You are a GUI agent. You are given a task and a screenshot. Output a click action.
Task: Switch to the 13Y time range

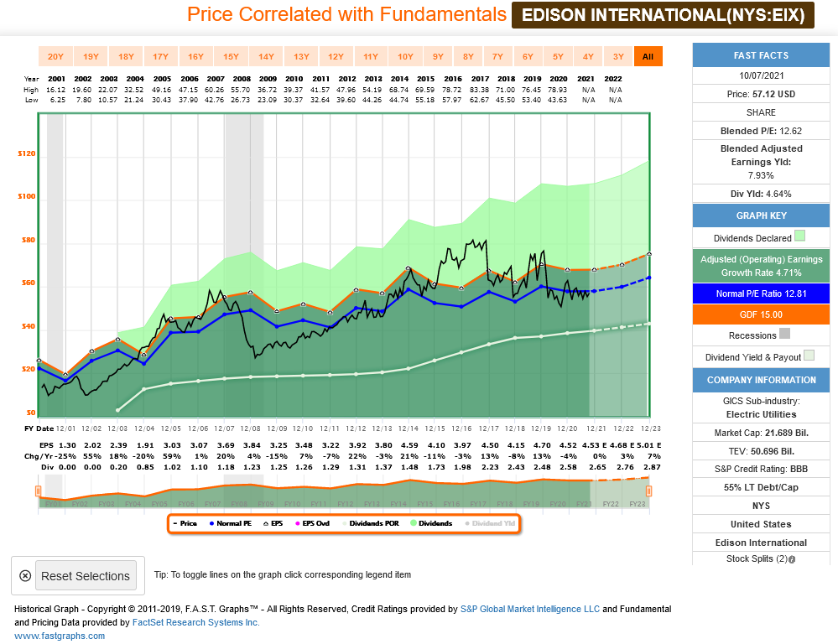(301, 57)
